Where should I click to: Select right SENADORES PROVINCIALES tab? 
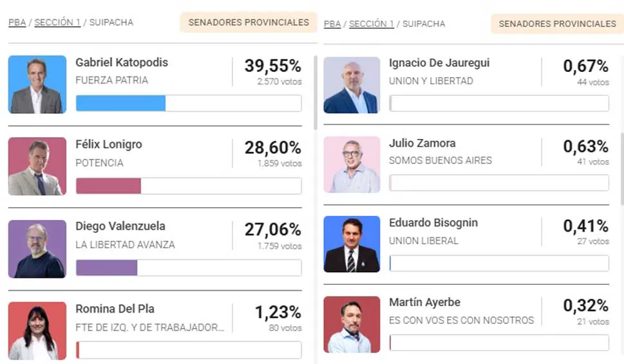pos(557,24)
